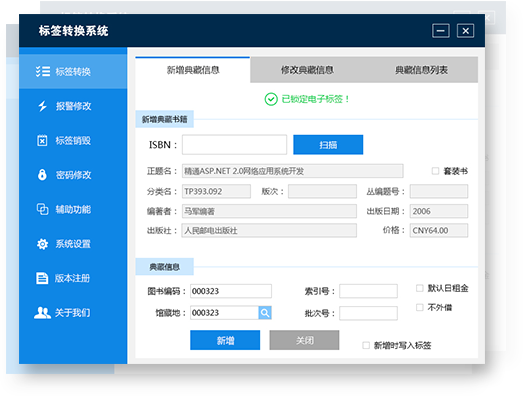This screenshot has width=523, height=396.
Task: Open 关于我们 sidebar menu
Action: 73,313
